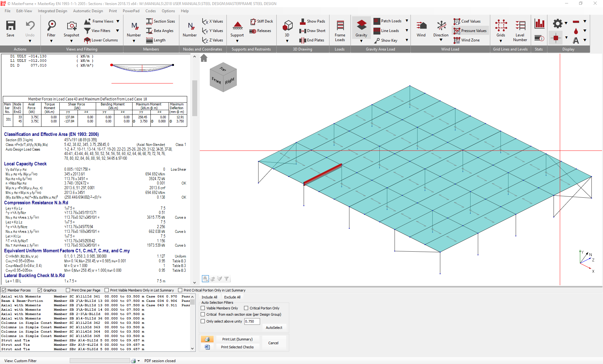Click the home view icon
603x364 pixels.
tap(204, 58)
